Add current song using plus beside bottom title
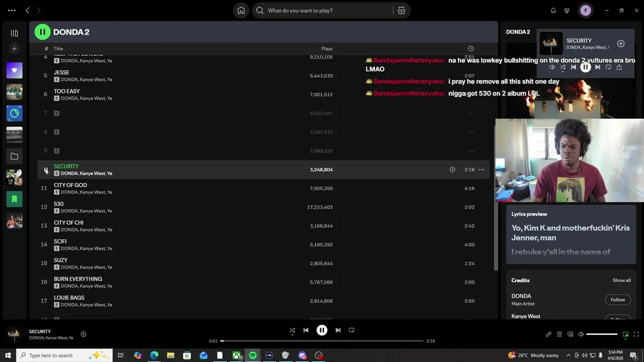This screenshot has width=644, height=362. tap(84, 334)
